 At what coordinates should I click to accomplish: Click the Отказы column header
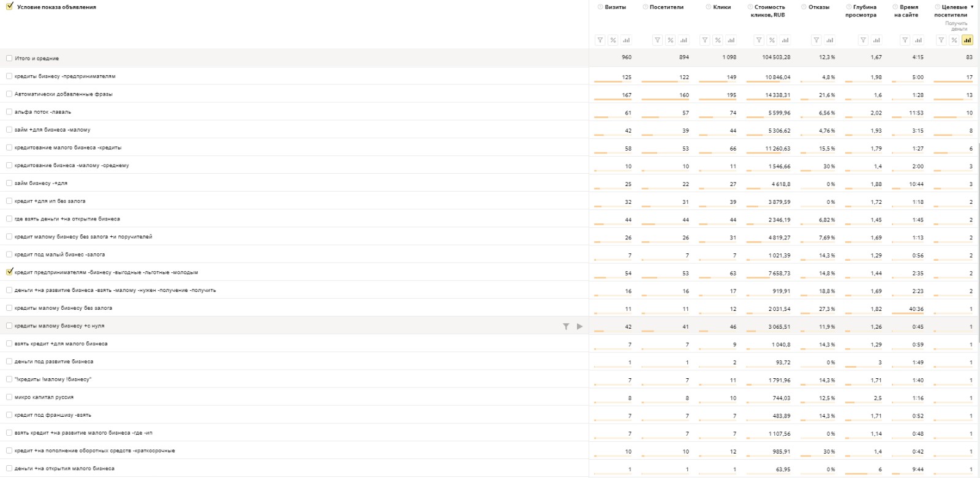click(819, 7)
